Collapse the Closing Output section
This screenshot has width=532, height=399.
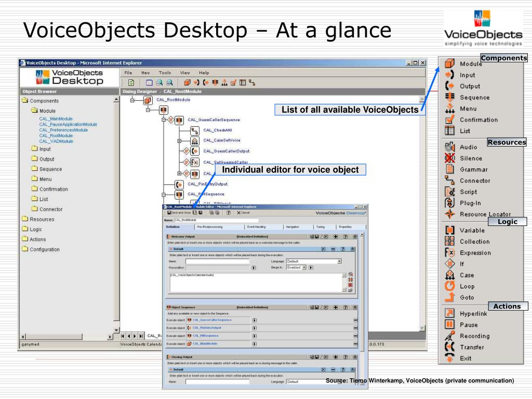354,357
